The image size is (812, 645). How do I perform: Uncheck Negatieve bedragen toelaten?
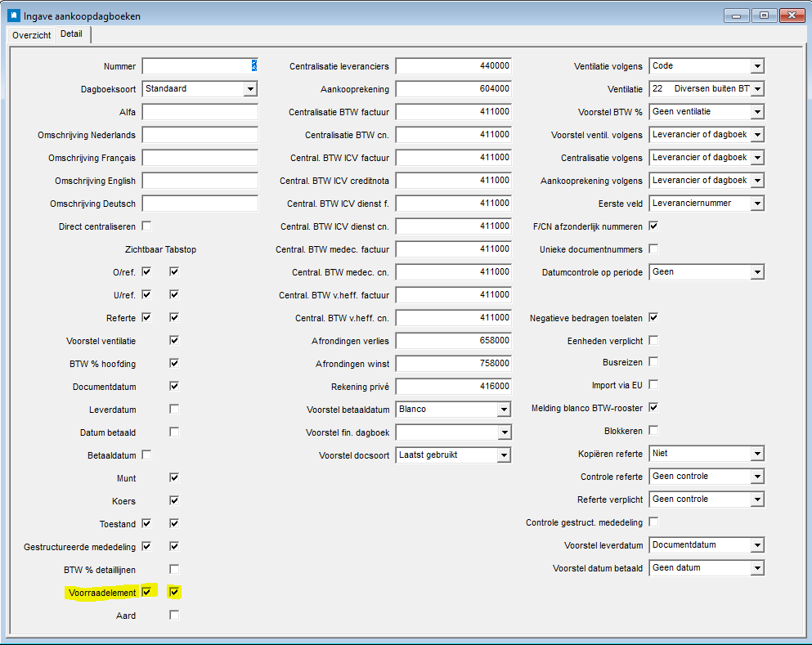pos(653,317)
